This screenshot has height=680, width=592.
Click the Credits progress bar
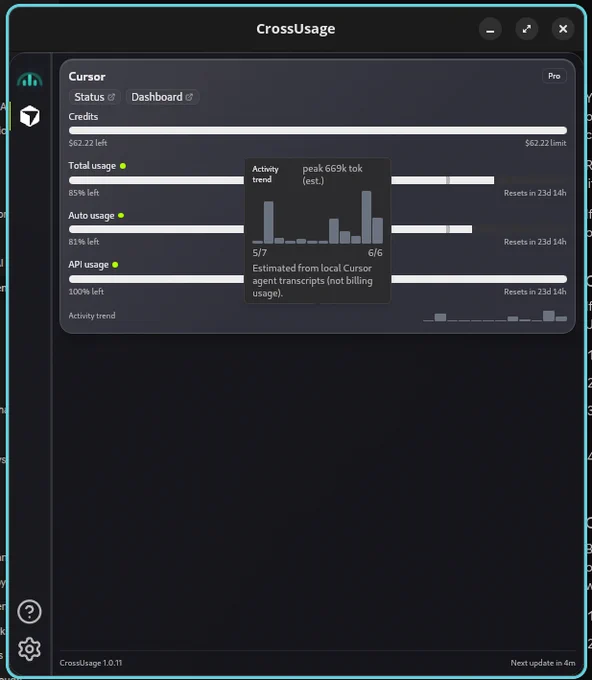(317, 131)
